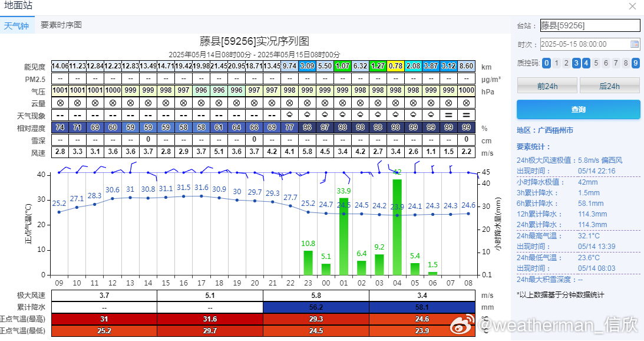The width and height of the screenshot is (644, 341).
Task: Click the humidity cell 74 at first hour
Action: pos(60,127)
